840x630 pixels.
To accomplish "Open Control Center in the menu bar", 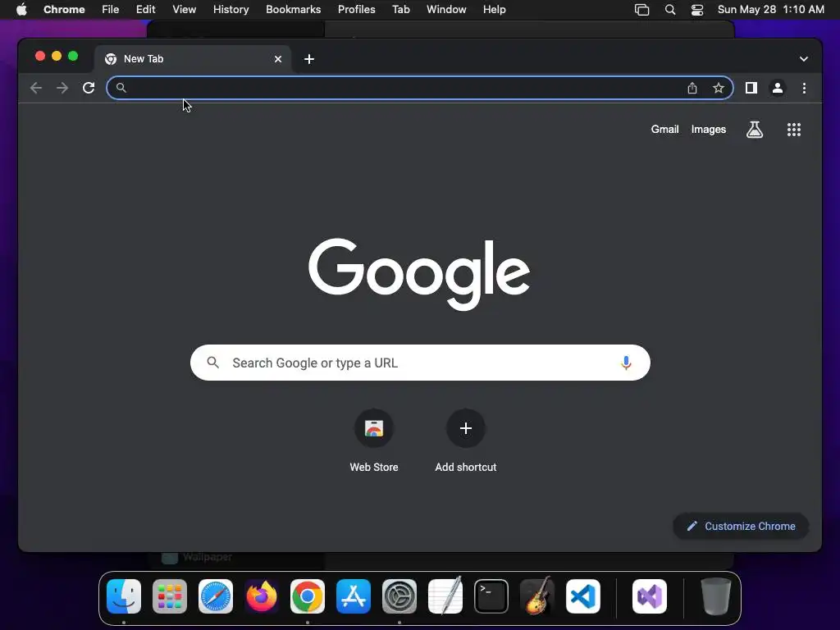I will click(697, 10).
